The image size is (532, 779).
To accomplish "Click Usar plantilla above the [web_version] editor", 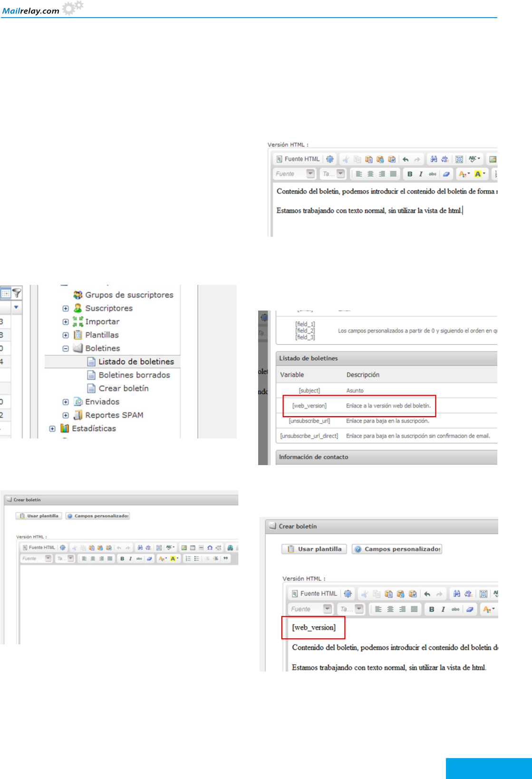I will pos(314,549).
